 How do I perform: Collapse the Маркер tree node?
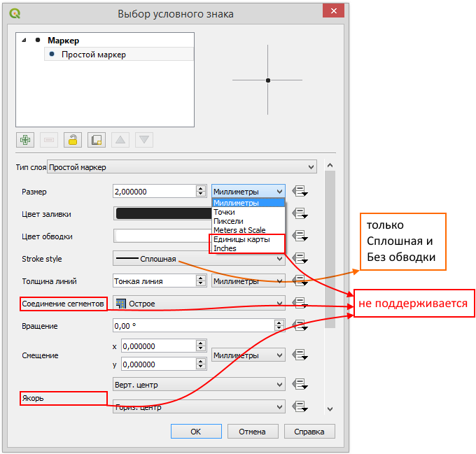pos(25,41)
